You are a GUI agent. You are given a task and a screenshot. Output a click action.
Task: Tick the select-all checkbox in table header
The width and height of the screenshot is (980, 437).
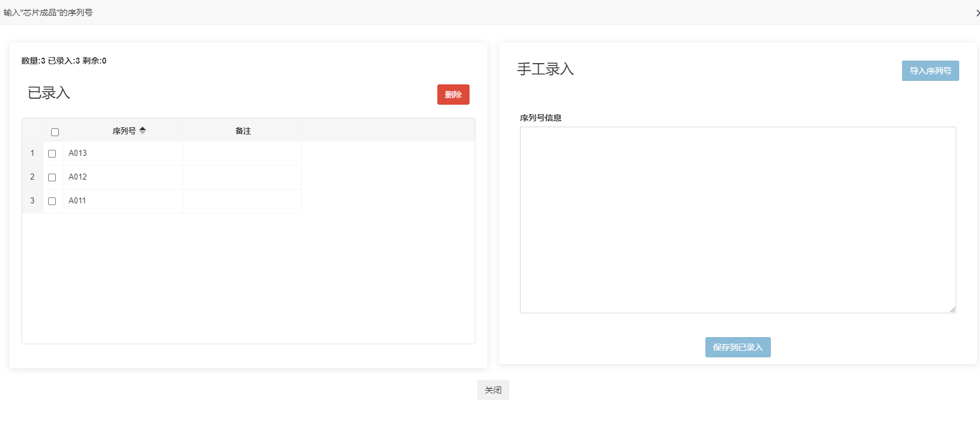point(55,132)
